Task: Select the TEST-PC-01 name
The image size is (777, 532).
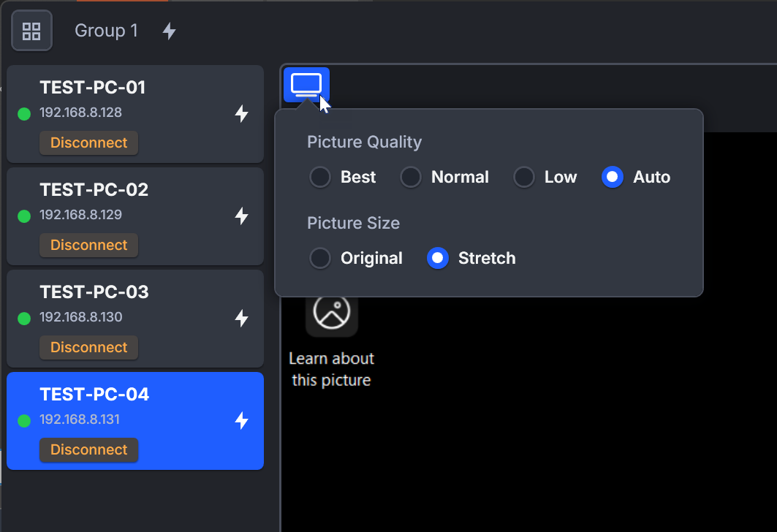Action: 93,88
